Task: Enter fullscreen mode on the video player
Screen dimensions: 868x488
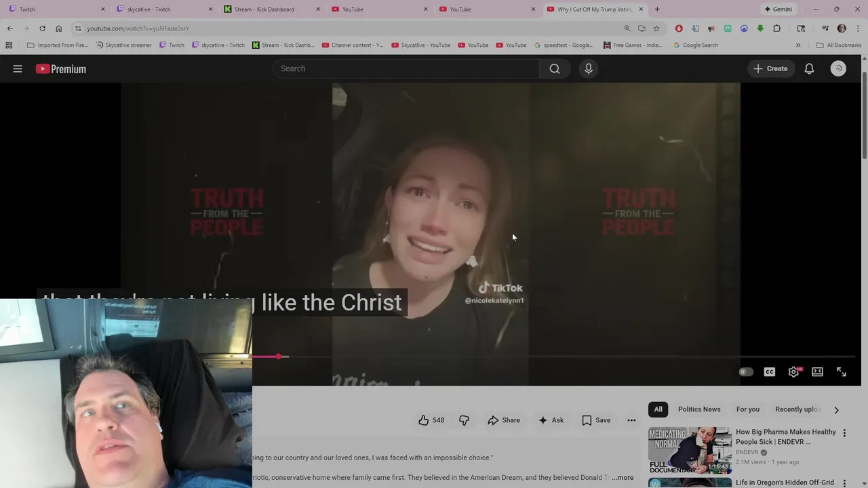Action: point(841,372)
